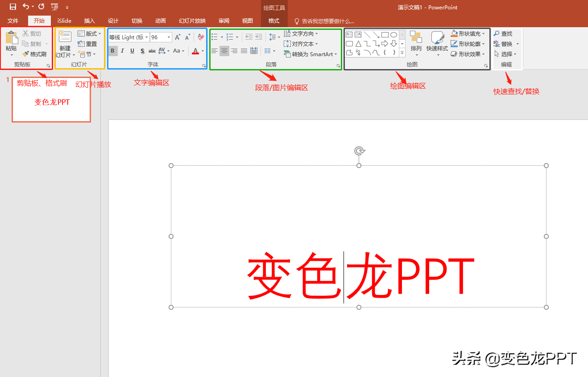588x377 pixels.
Task: Switch to the 幻灯片放映 (Slide Show) tab
Action: tap(192, 20)
